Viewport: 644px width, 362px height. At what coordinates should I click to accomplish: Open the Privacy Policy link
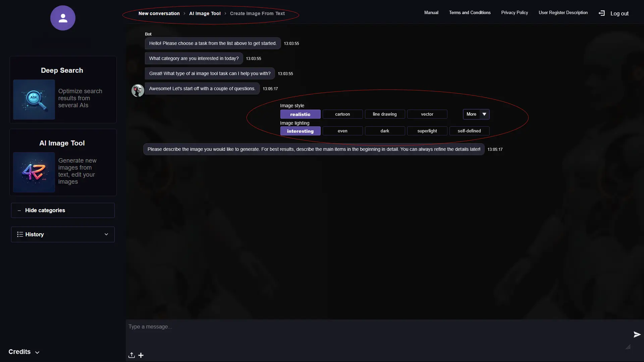point(514,13)
